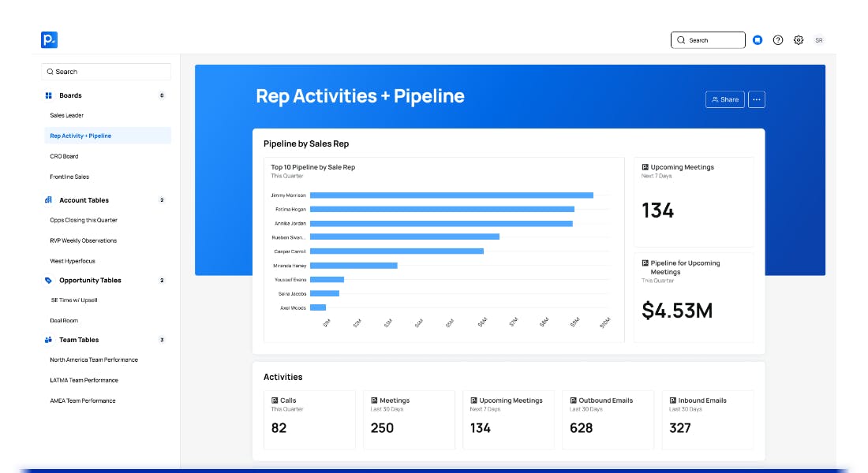
Task: Open North America Team Performance table
Action: coord(94,360)
